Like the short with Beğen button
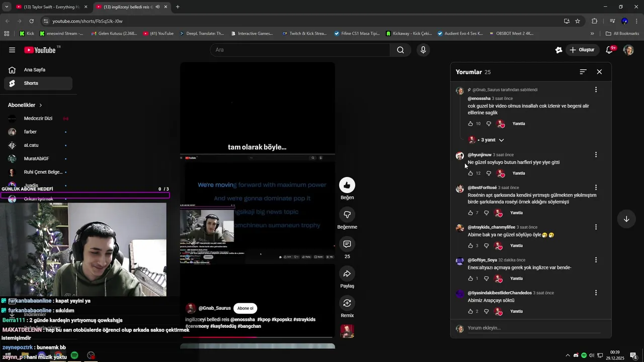The height and width of the screenshot is (362, 644). [347, 185]
